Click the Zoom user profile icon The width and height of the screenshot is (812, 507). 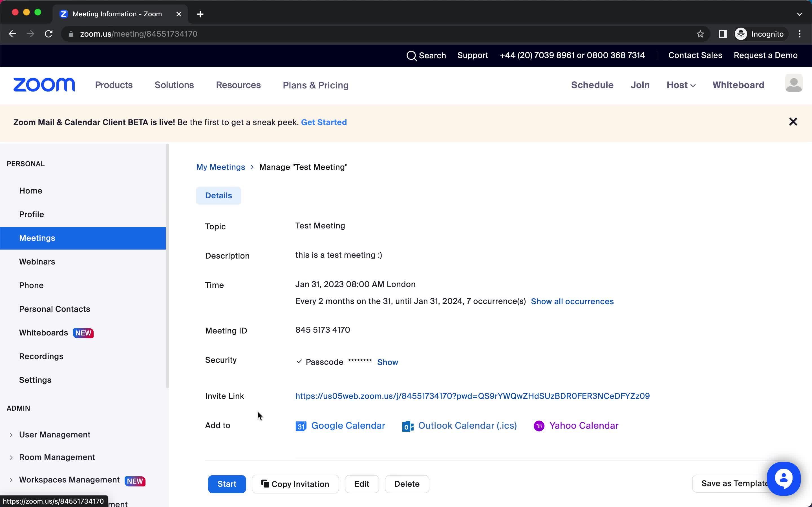[793, 85]
